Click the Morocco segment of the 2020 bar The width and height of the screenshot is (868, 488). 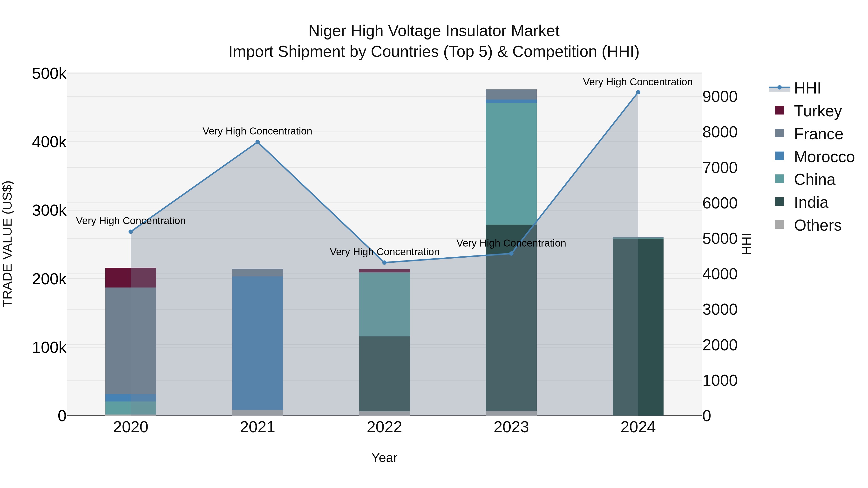tap(131, 398)
